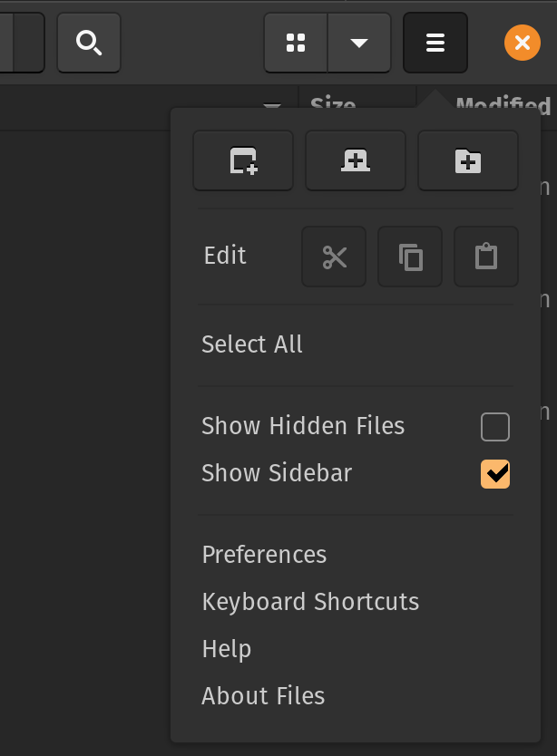The width and height of the screenshot is (557, 756).
Task: Activate the search icon
Action: pyautogui.click(x=88, y=42)
